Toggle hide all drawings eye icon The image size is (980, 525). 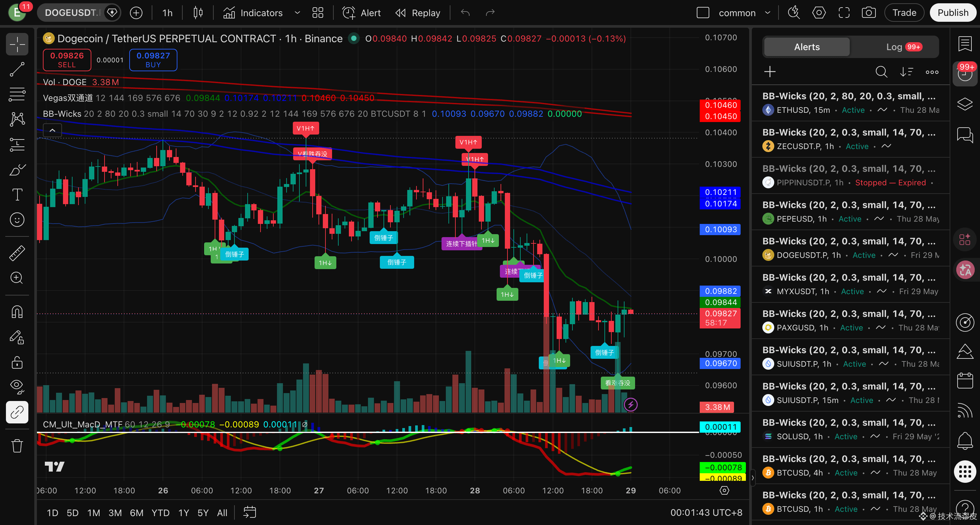[x=17, y=387]
